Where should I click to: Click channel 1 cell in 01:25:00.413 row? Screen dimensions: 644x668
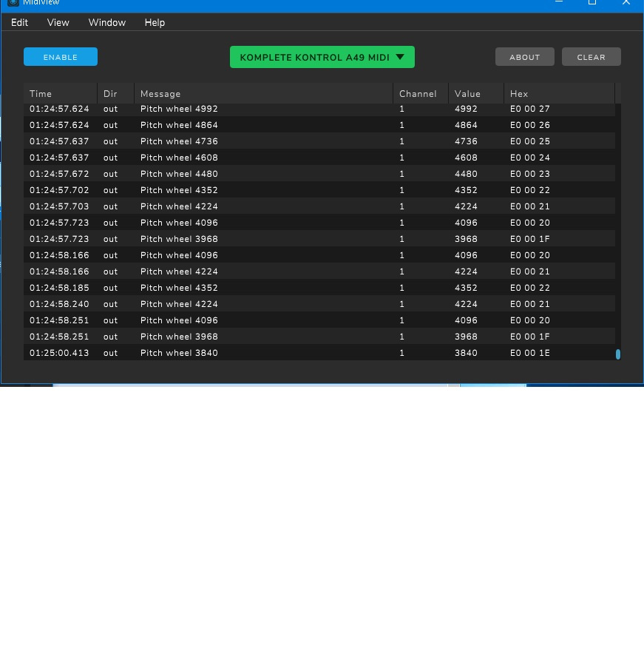pos(401,353)
